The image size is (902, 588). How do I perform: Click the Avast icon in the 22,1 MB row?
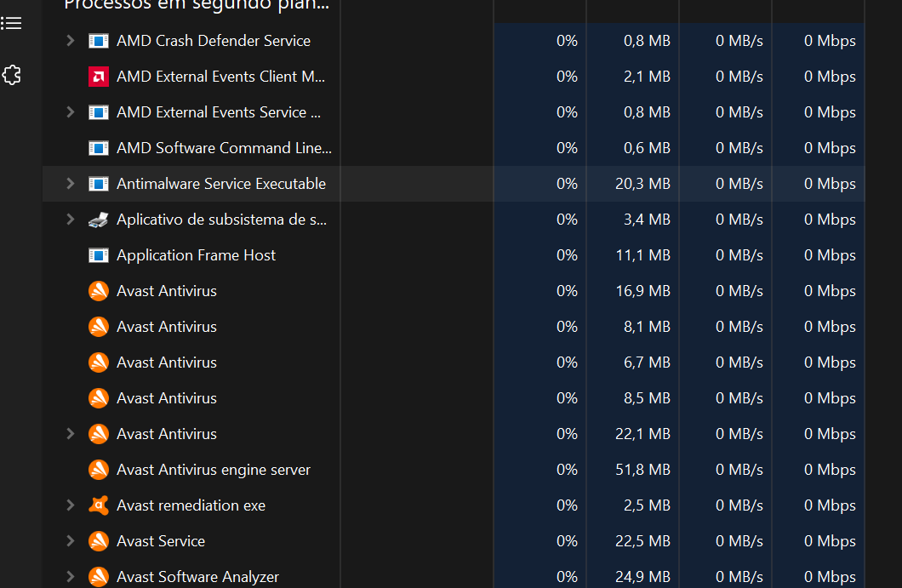click(99, 433)
